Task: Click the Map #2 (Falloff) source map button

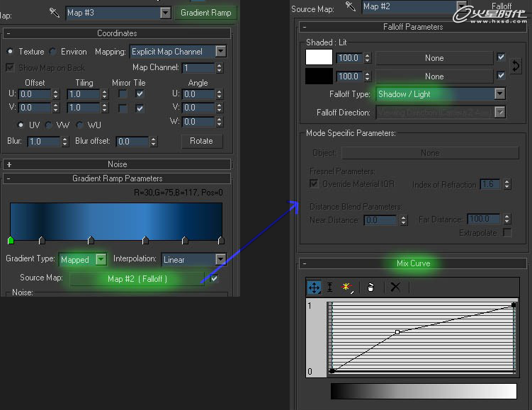Action: tap(136, 279)
